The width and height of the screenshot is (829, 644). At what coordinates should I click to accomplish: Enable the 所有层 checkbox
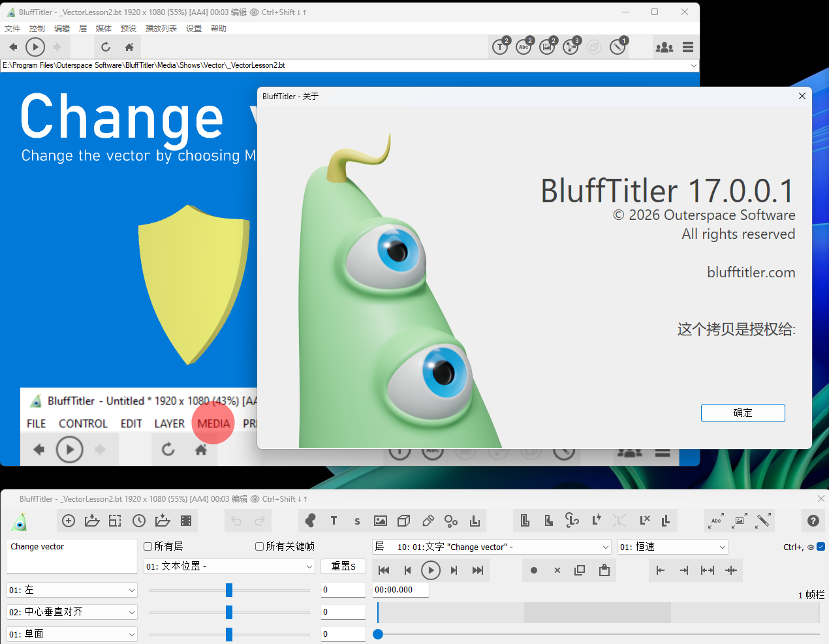(148, 547)
